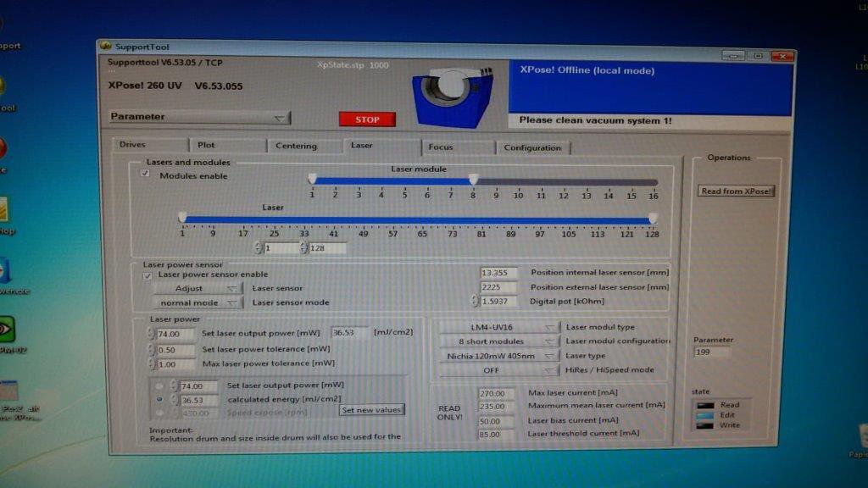Click the Laser module slider handle at 8
Viewport: 868px width, 488px height.
[473, 179]
